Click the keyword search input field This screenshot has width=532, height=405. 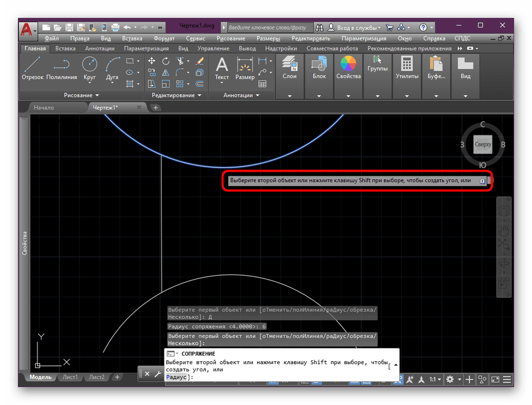pos(268,27)
